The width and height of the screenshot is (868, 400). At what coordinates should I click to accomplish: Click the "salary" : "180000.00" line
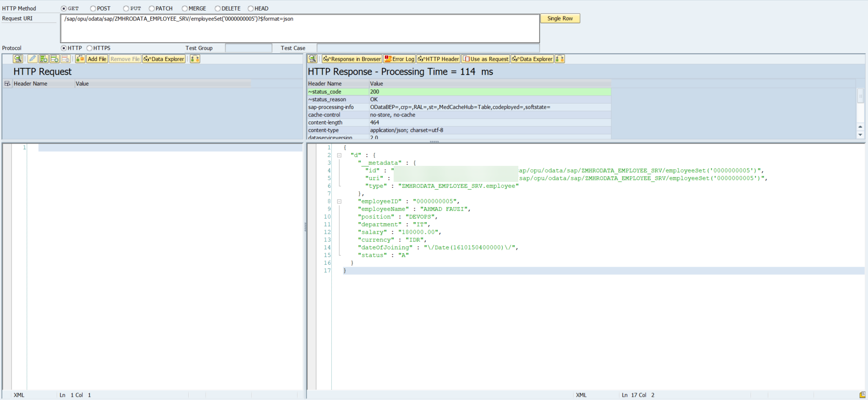[400, 232]
